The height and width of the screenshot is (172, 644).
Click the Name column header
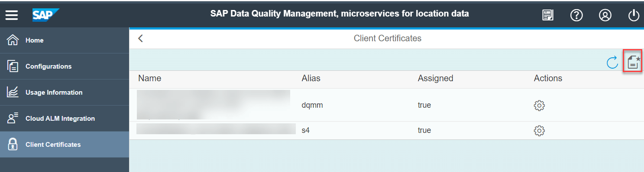150,78
